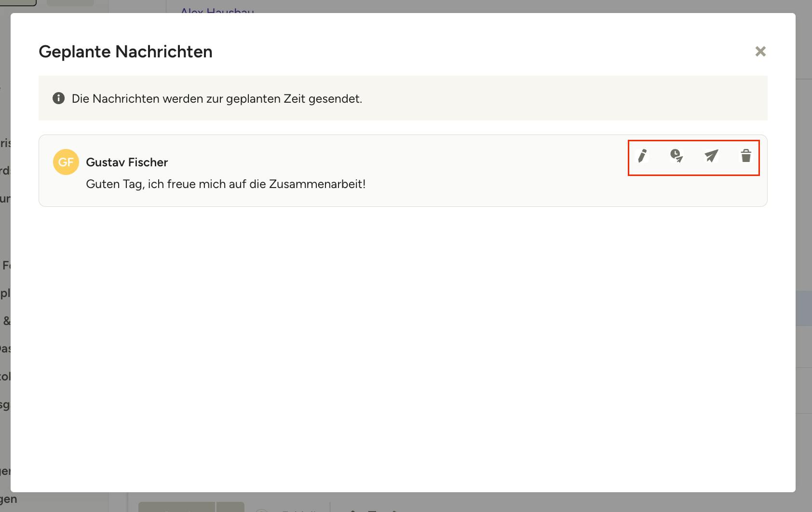
Task: Click the banner text about geplanten Zeit
Action: point(217,99)
